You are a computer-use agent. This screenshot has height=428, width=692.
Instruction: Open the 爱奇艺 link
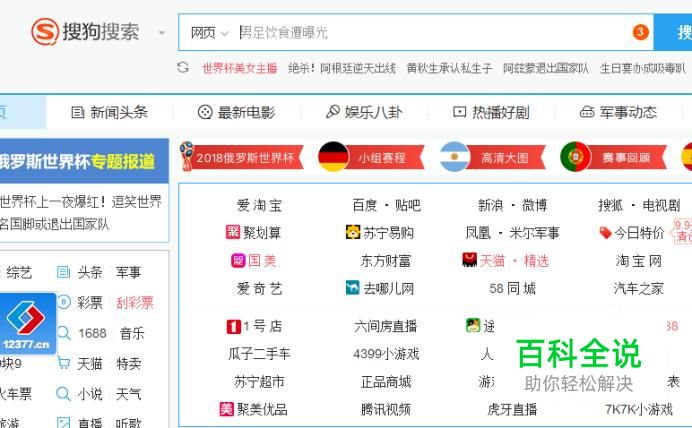point(259,289)
